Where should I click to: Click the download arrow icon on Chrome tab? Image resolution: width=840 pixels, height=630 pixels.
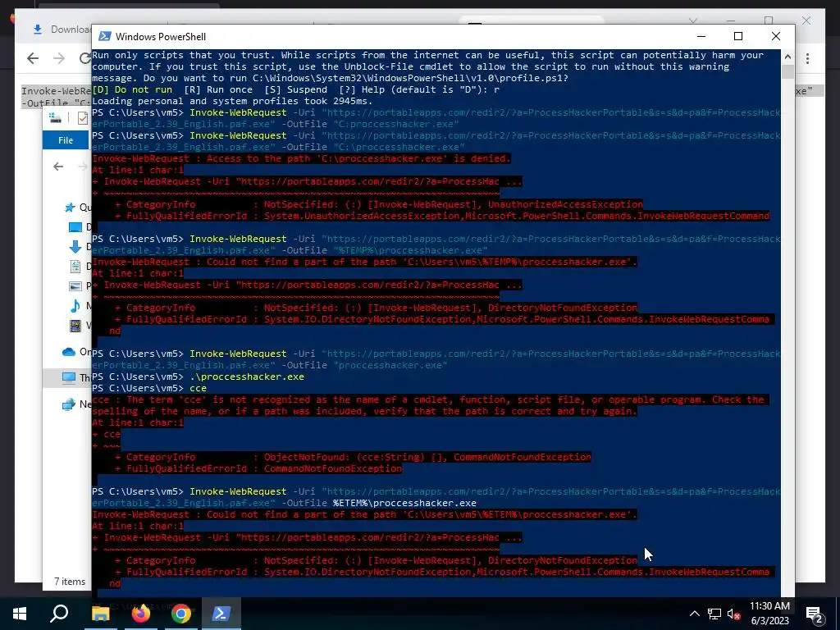tap(38, 30)
